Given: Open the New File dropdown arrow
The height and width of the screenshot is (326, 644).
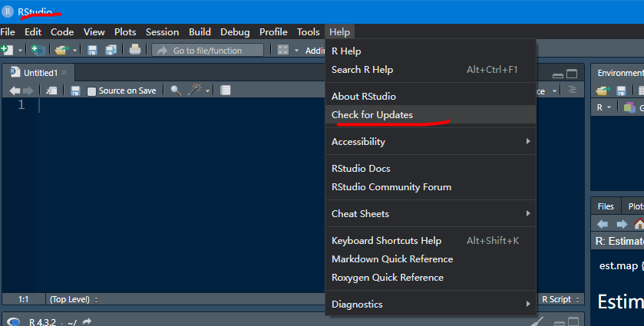Looking at the screenshot, I should click(20, 51).
